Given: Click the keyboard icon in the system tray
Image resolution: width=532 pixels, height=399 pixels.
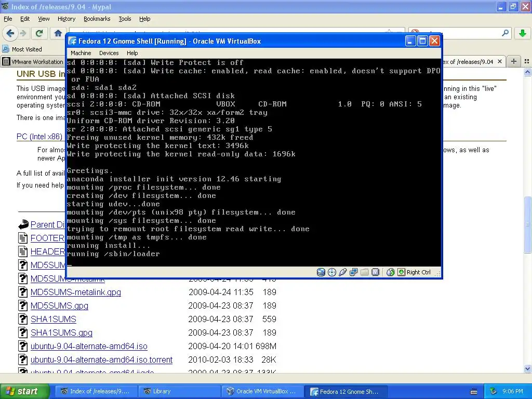Looking at the screenshot, I should pyautogui.click(x=474, y=392).
